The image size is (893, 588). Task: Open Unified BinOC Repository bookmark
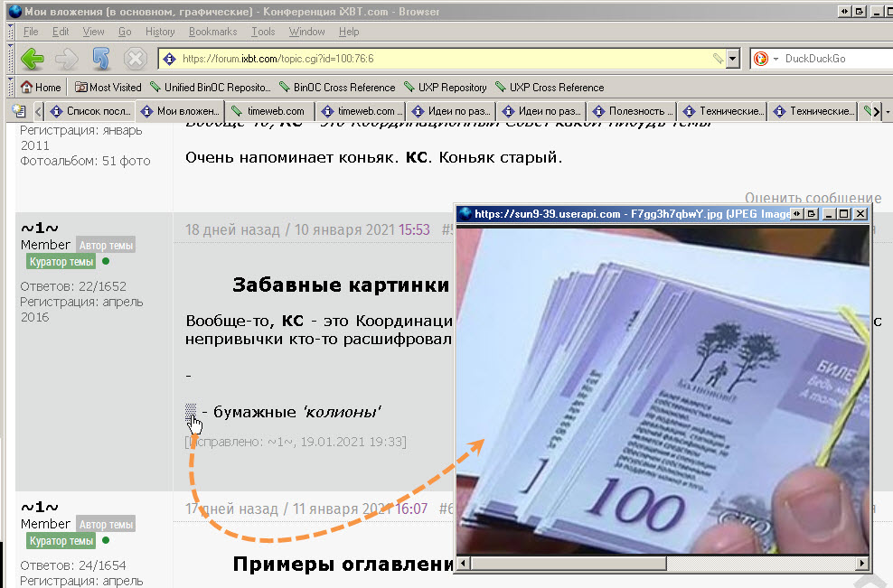click(211, 87)
